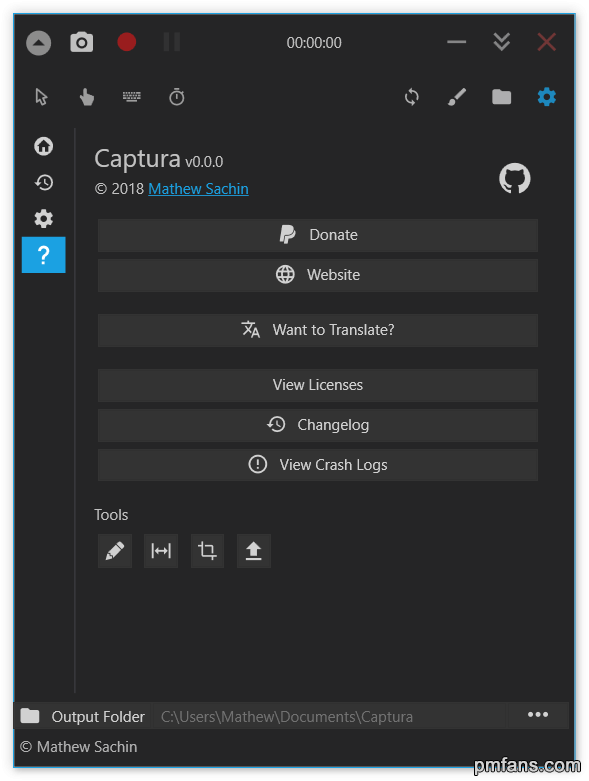
Task: Click the three-dots browse output folder button
Action: [538, 715]
